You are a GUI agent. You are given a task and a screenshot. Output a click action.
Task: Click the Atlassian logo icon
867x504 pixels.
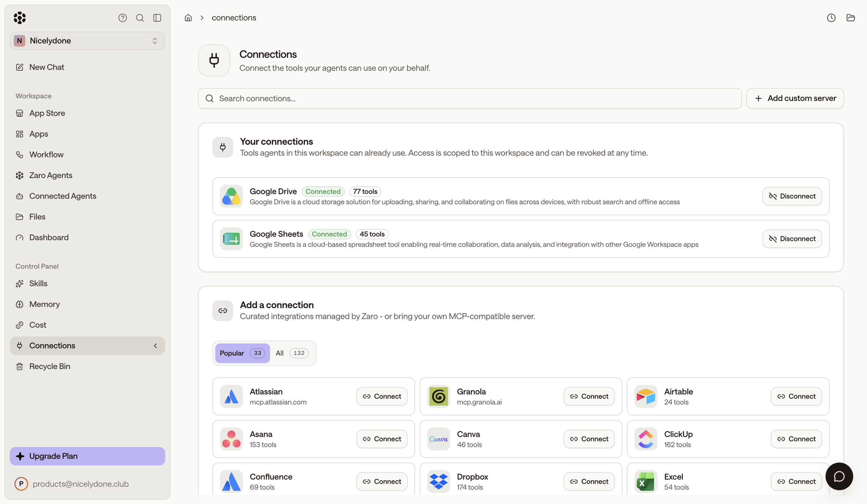[x=231, y=396]
